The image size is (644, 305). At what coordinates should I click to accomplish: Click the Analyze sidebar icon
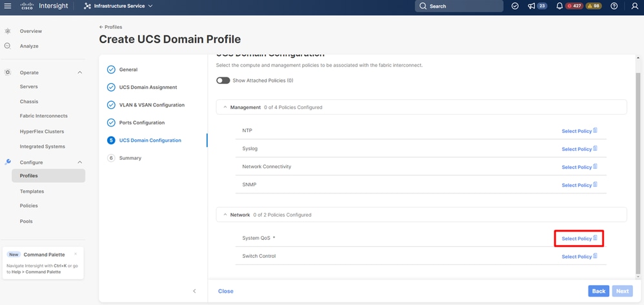click(x=7, y=46)
